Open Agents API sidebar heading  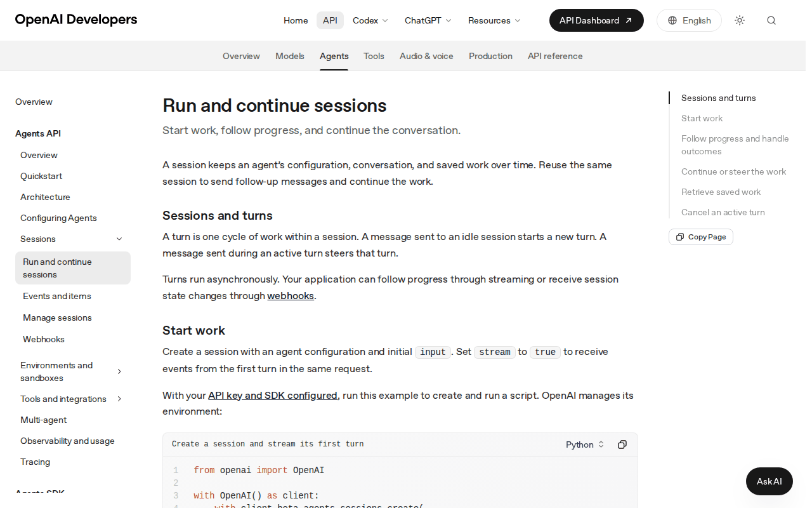[x=38, y=133]
